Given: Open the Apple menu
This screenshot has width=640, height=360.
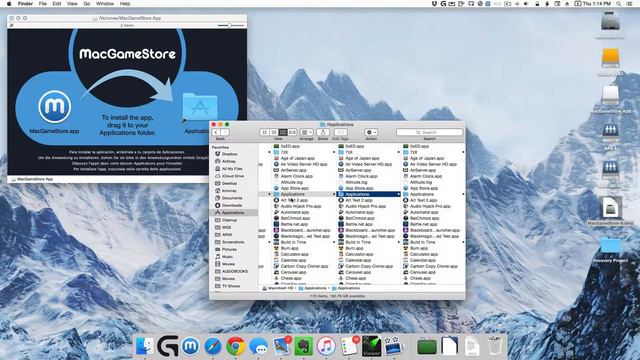Looking at the screenshot, I should point(9,4).
